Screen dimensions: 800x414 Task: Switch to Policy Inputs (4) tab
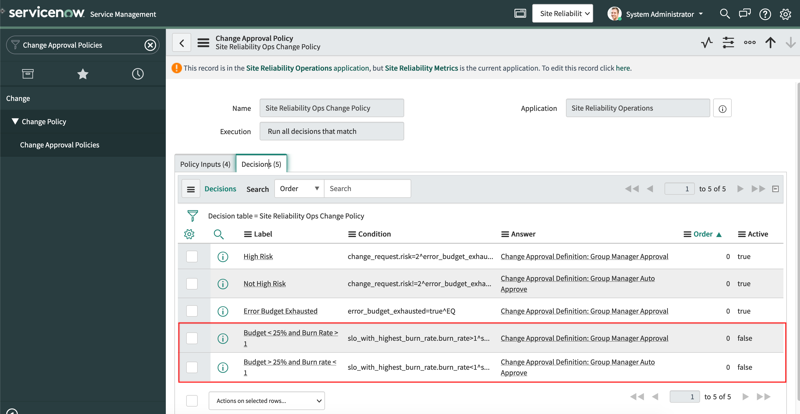coord(205,164)
